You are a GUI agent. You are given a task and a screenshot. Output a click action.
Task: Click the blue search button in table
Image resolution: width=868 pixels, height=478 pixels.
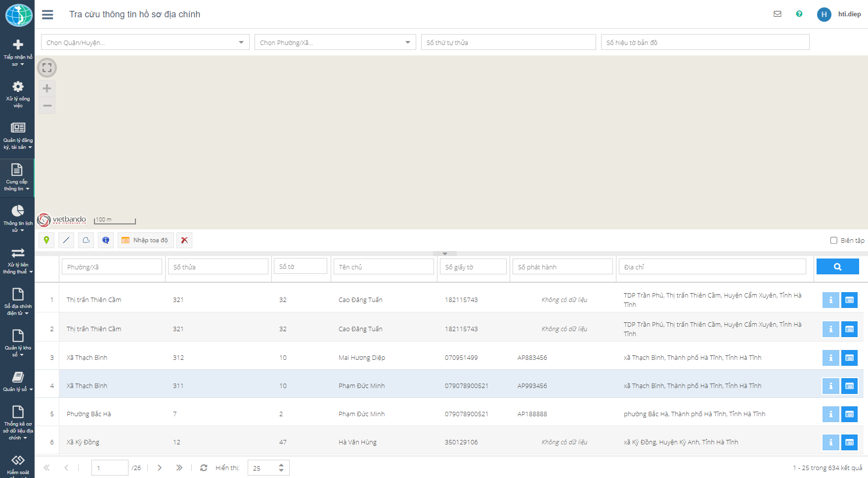pyautogui.click(x=837, y=267)
